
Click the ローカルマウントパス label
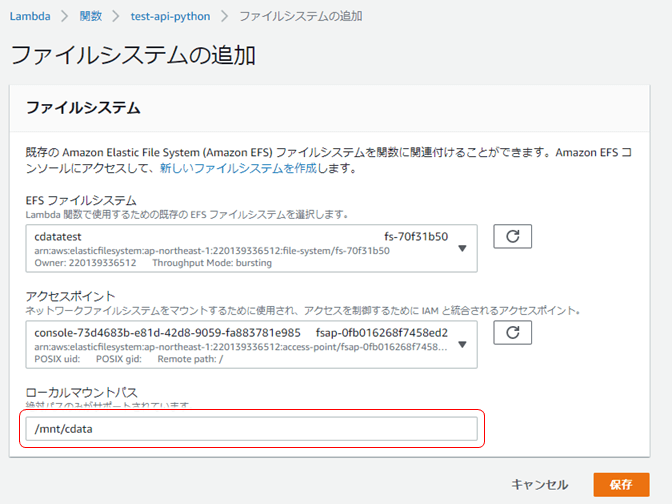[81, 392]
